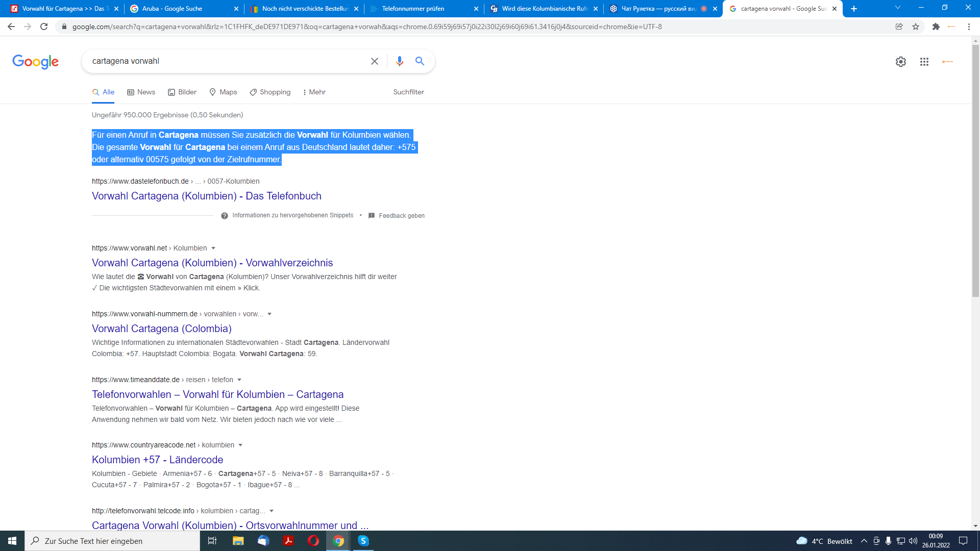Click share this page icon in address bar
Viewport: 980px width, 551px height.
pyautogui.click(x=899, y=27)
